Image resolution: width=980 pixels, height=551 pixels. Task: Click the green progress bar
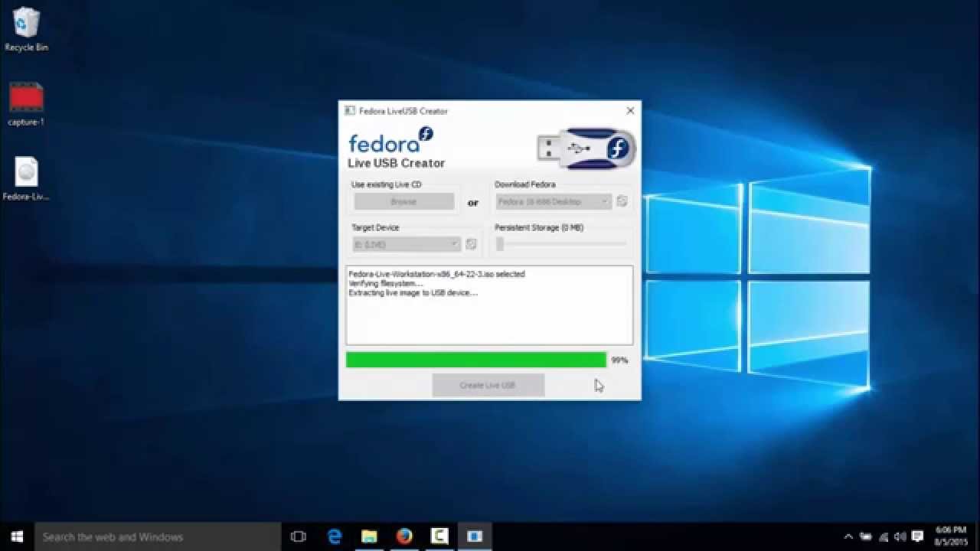(475, 360)
